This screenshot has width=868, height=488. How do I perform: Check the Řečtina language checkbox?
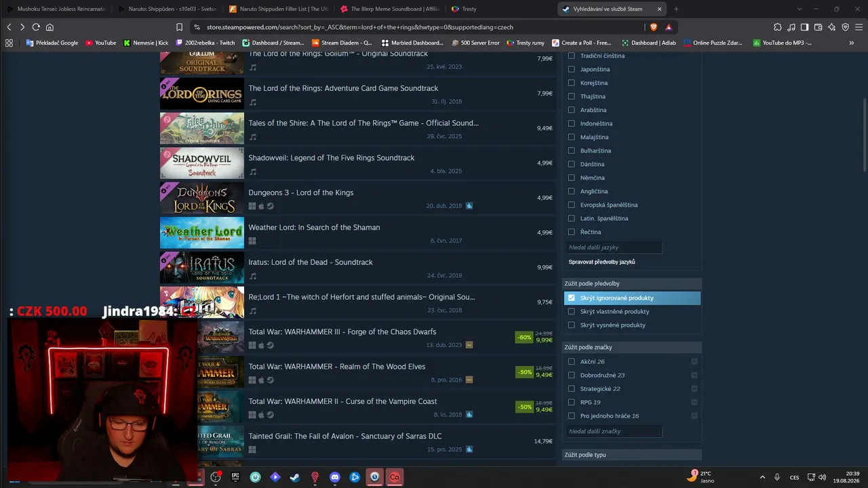(x=571, y=232)
